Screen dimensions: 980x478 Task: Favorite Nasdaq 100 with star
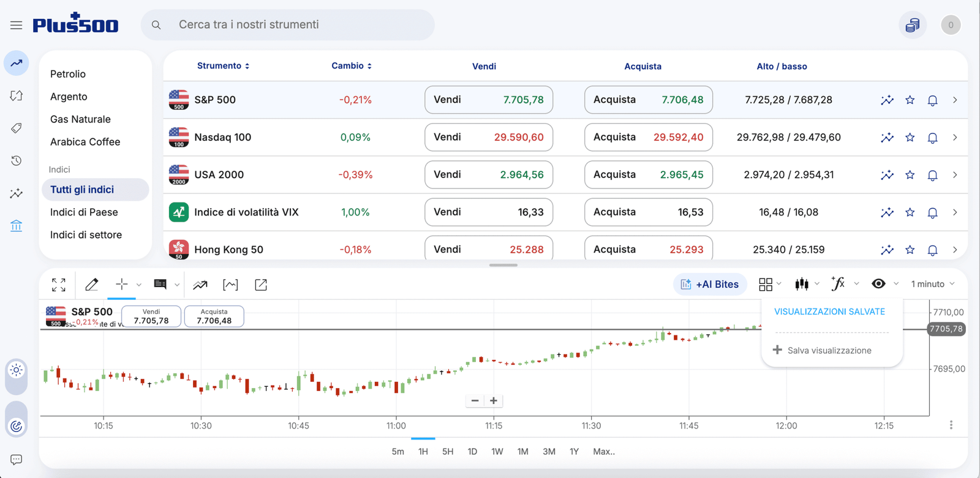910,138
